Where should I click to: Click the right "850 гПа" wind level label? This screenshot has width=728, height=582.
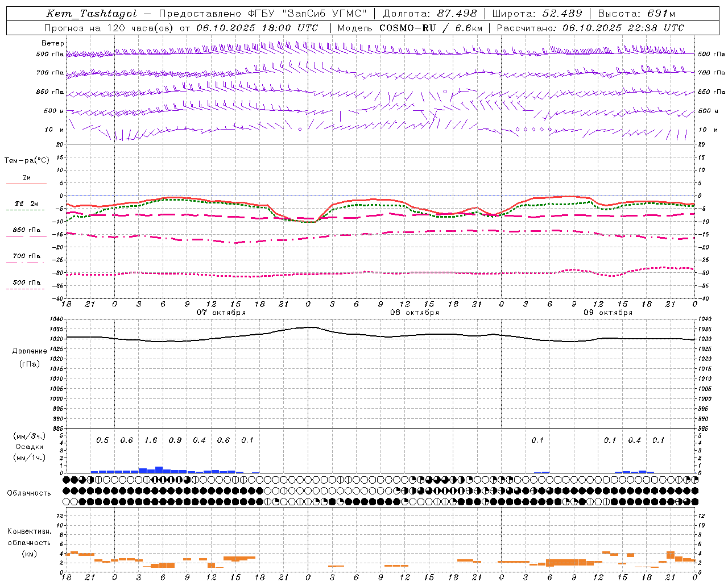[x=712, y=92]
